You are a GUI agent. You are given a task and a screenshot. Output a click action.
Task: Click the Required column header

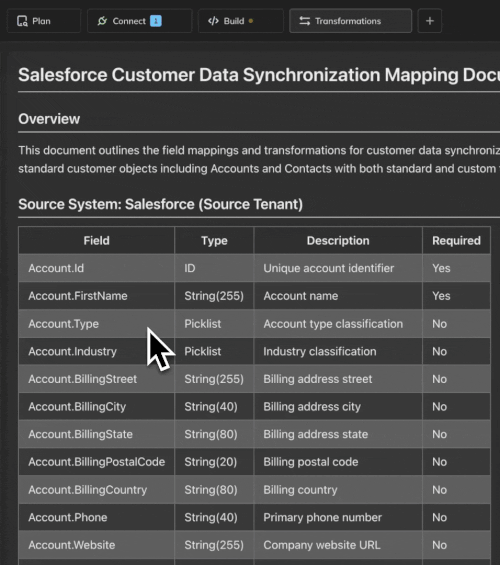(456, 241)
